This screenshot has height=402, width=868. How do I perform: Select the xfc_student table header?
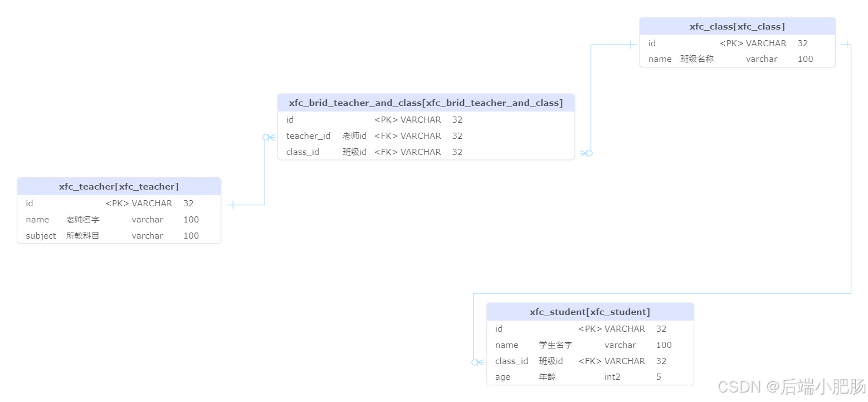click(x=589, y=312)
